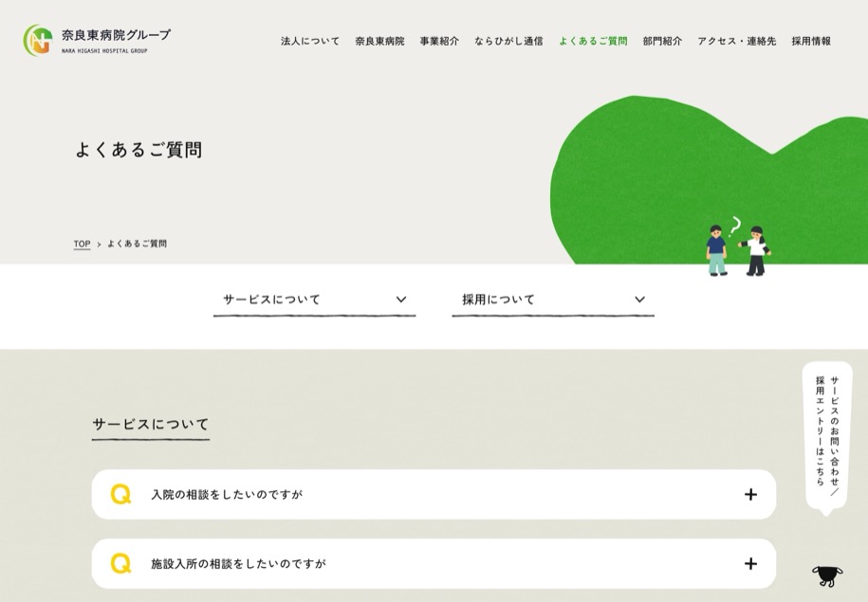The height and width of the screenshot is (602, 868).
Task: Click the illustration of two people talking
Action: click(x=738, y=246)
